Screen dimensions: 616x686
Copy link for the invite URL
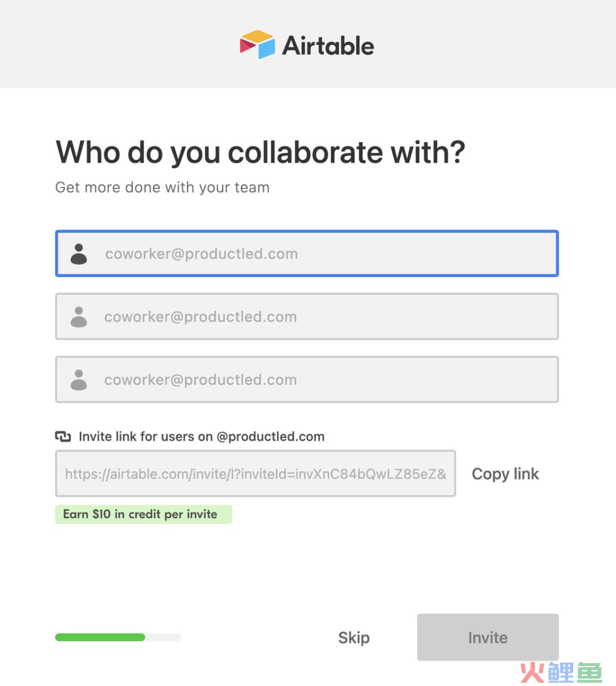coord(505,474)
